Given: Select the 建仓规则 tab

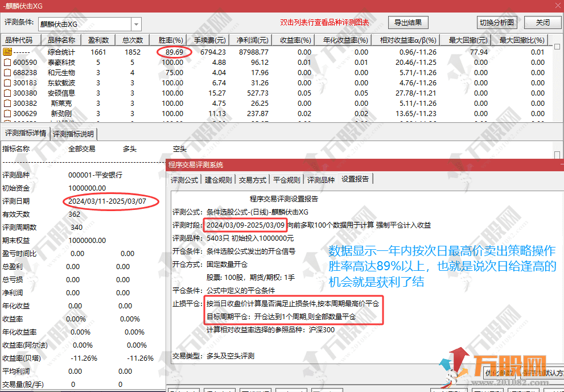Looking at the screenshot, I should coord(218,180).
